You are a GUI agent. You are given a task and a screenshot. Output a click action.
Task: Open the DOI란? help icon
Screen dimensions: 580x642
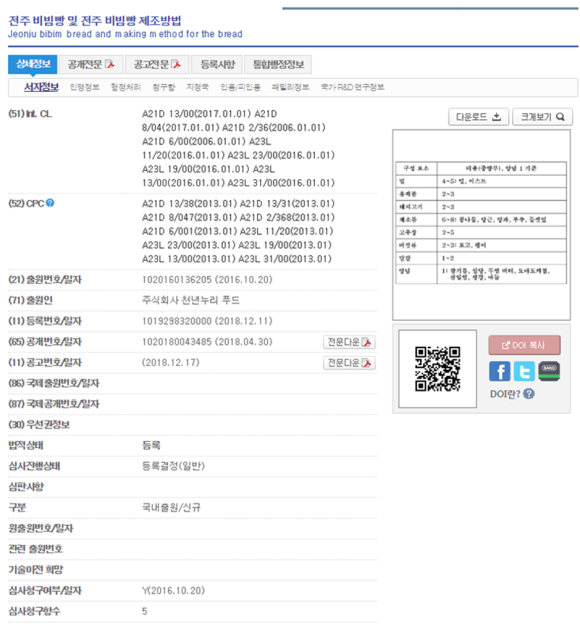pyautogui.click(x=529, y=394)
